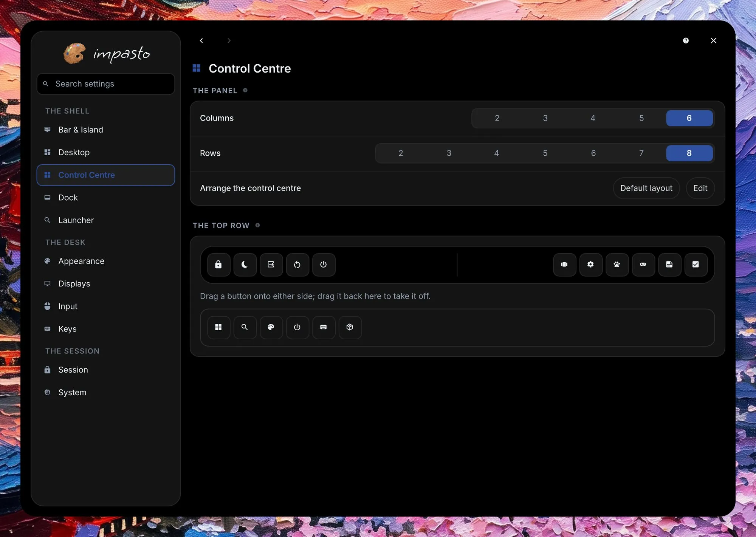Click the gear settings button in the top row
This screenshot has height=537, width=756.
tap(591, 265)
